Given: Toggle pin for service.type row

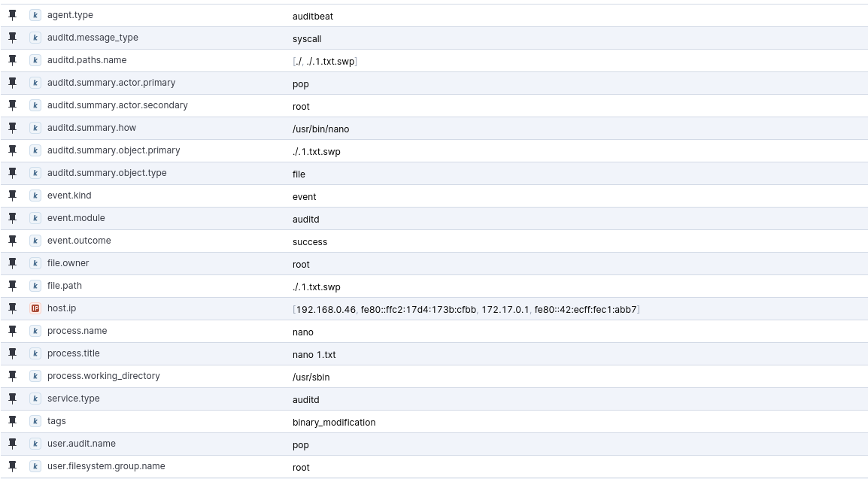Looking at the screenshot, I should pos(12,399).
